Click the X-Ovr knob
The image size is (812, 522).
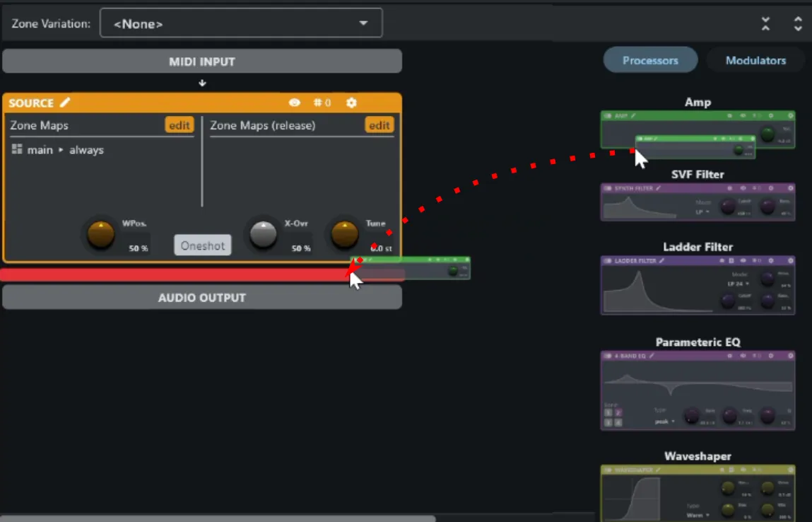(263, 234)
